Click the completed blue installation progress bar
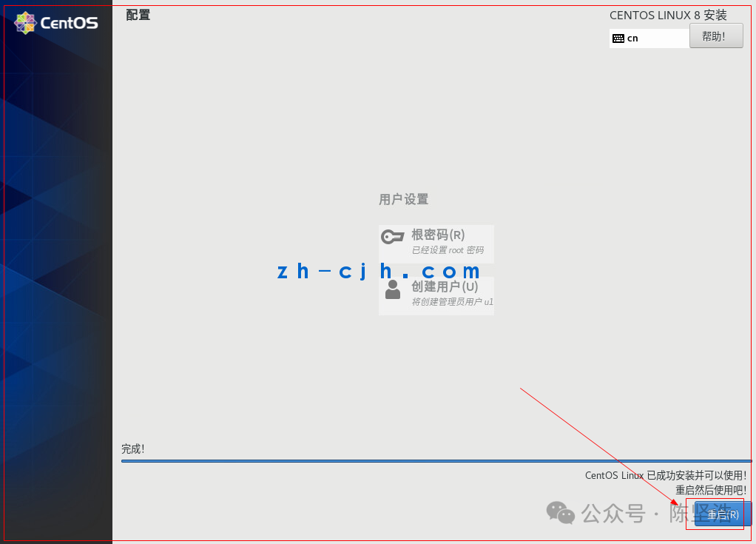 (436, 461)
